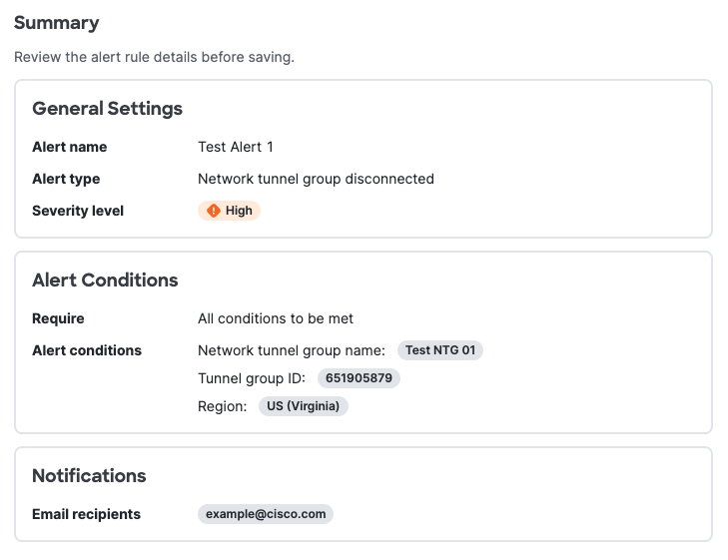Click the Alert name label

[x=70, y=147]
